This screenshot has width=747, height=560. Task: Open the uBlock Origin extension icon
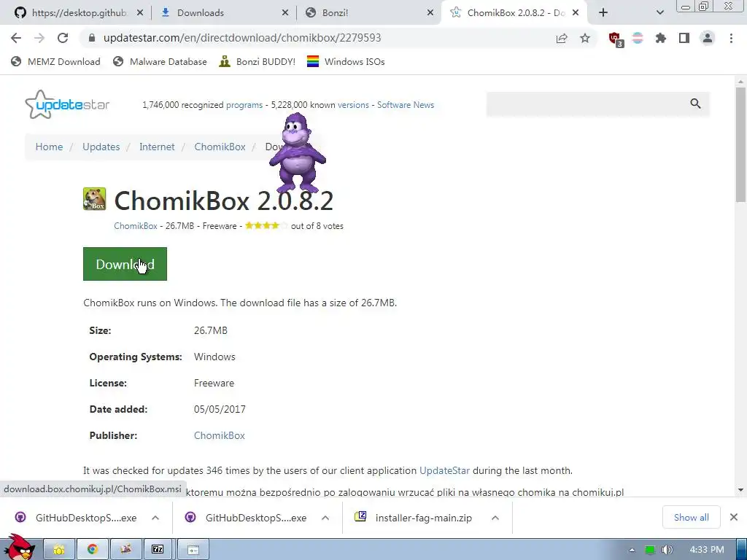pos(616,39)
